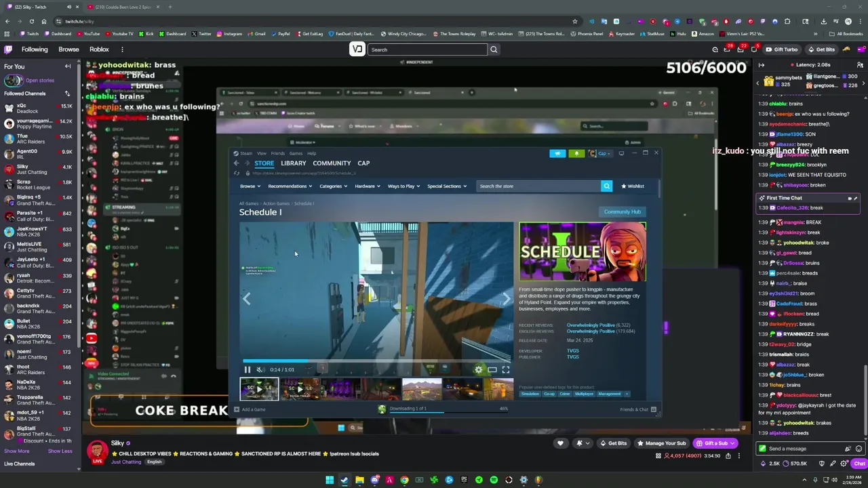
Task: Click Manage Your Sub
Action: 661,443
